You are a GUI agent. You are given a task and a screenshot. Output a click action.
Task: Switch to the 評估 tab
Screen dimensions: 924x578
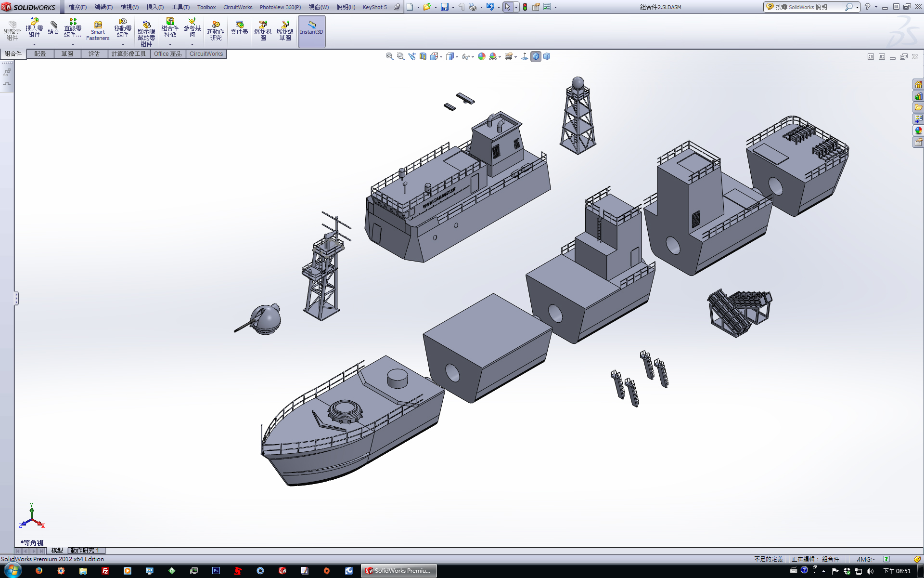point(94,53)
